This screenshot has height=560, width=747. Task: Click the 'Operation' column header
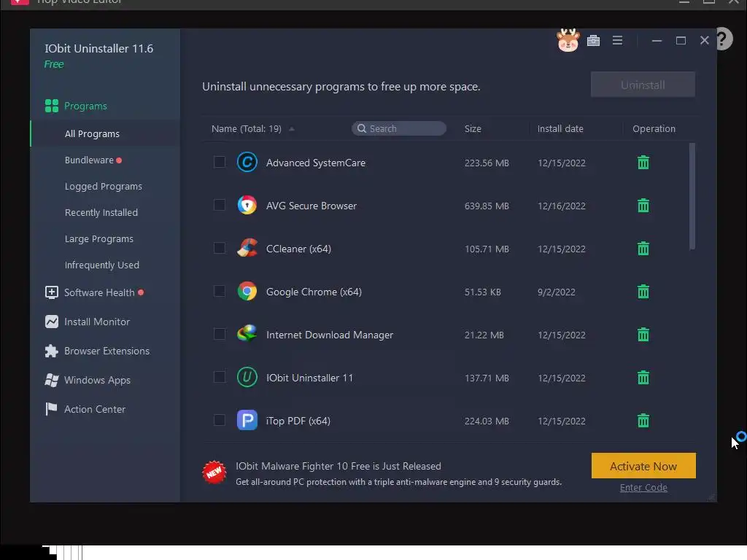654,128
